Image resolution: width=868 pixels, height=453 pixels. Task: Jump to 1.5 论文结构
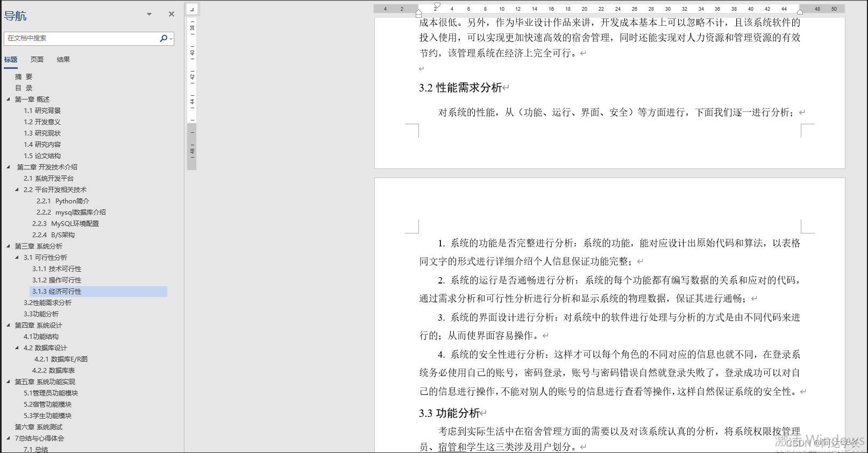click(42, 155)
